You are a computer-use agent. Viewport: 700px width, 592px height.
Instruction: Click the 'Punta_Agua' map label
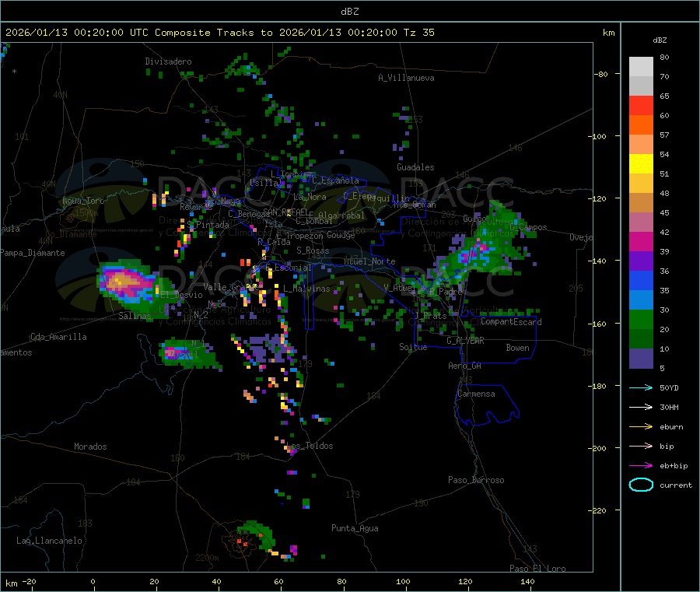click(355, 528)
